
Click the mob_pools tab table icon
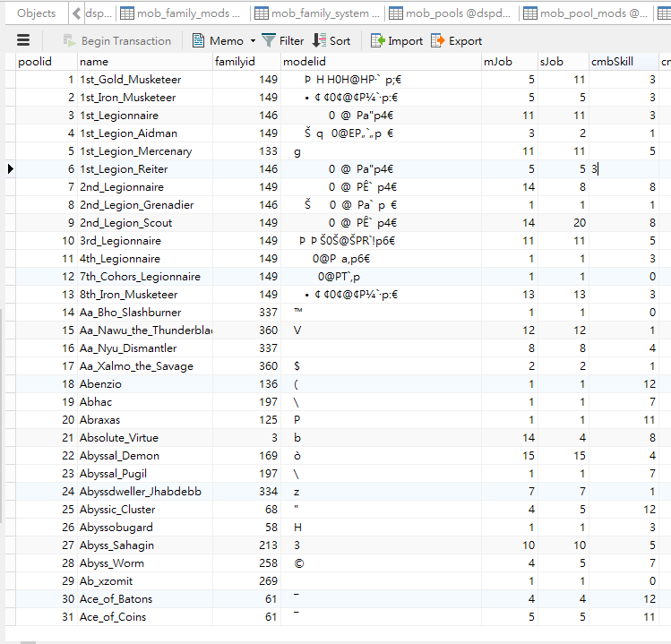pos(395,13)
